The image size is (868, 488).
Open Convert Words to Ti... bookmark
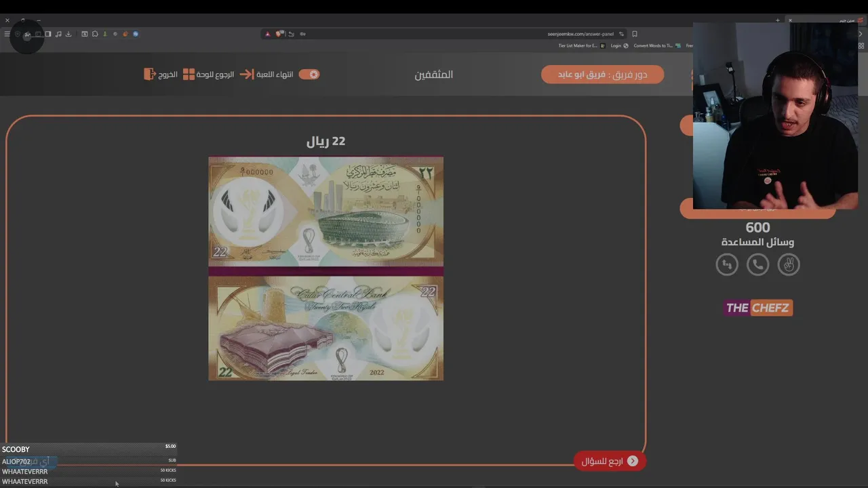point(656,45)
